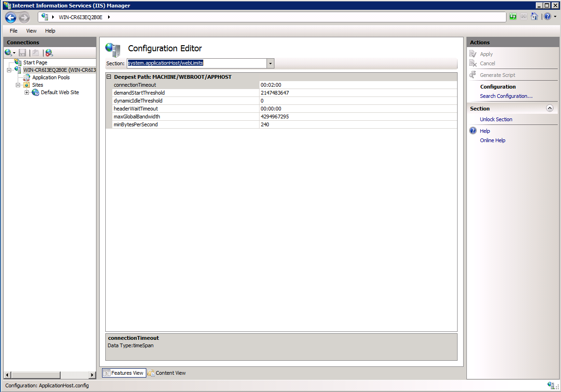
Task: Click the Apply action icon
Action: point(473,54)
